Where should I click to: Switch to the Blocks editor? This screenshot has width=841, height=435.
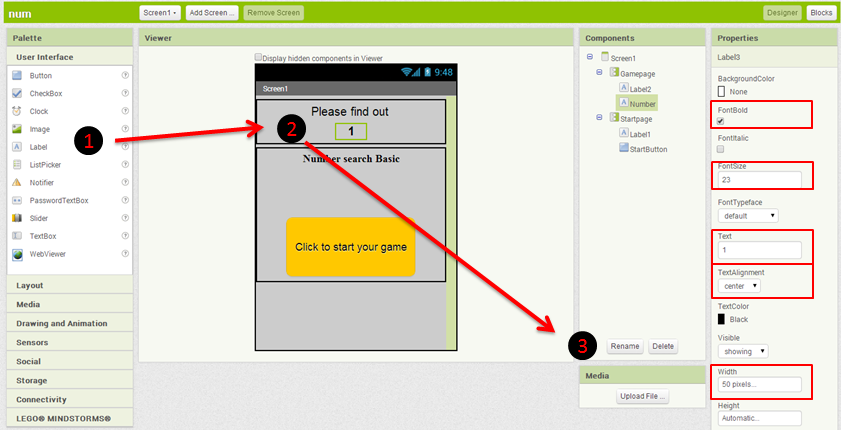821,13
